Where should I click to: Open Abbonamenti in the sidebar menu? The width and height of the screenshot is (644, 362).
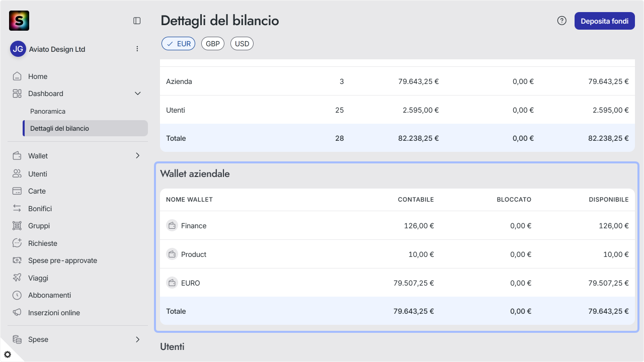[x=49, y=295]
